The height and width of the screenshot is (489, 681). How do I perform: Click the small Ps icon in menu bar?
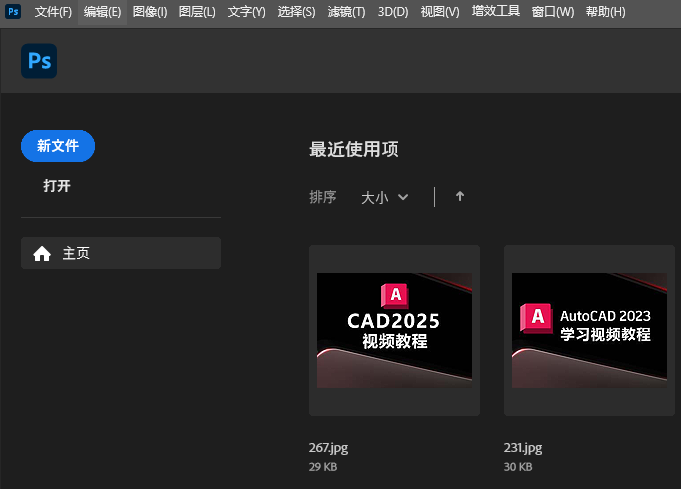pos(13,12)
